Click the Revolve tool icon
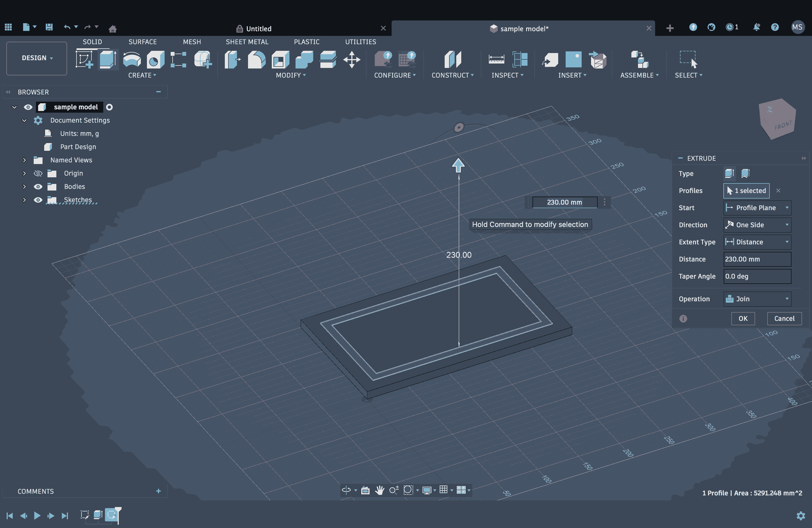Screen dimensions: 812x528 coord(132,59)
